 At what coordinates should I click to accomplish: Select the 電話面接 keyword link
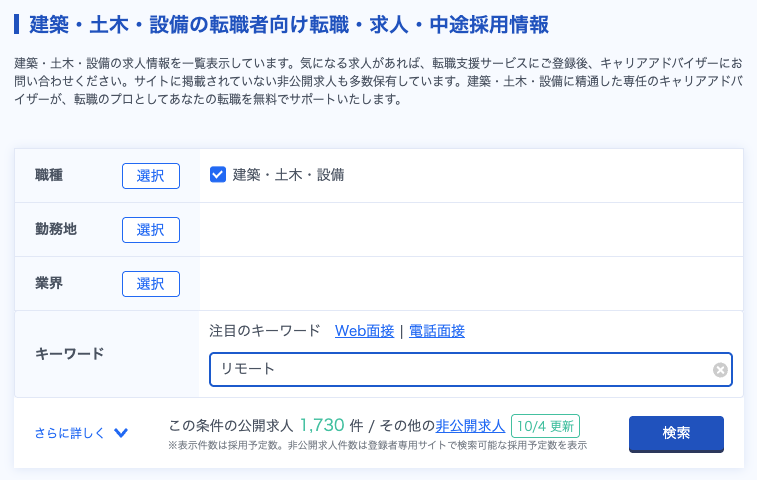click(437, 331)
